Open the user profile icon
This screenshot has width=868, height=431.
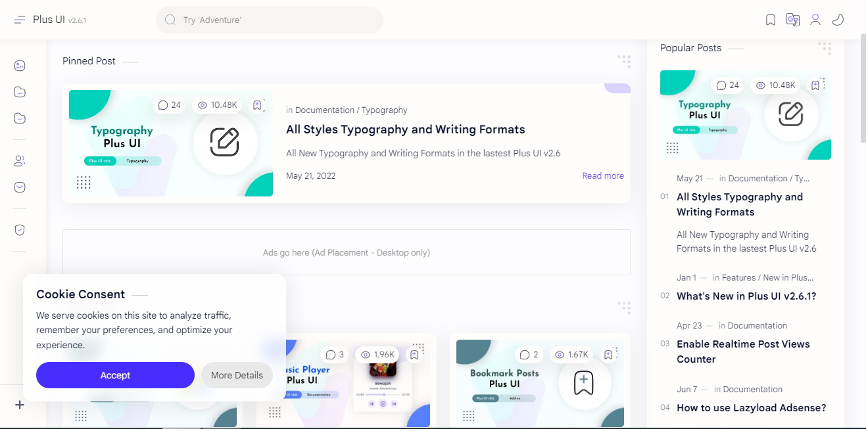pos(815,20)
